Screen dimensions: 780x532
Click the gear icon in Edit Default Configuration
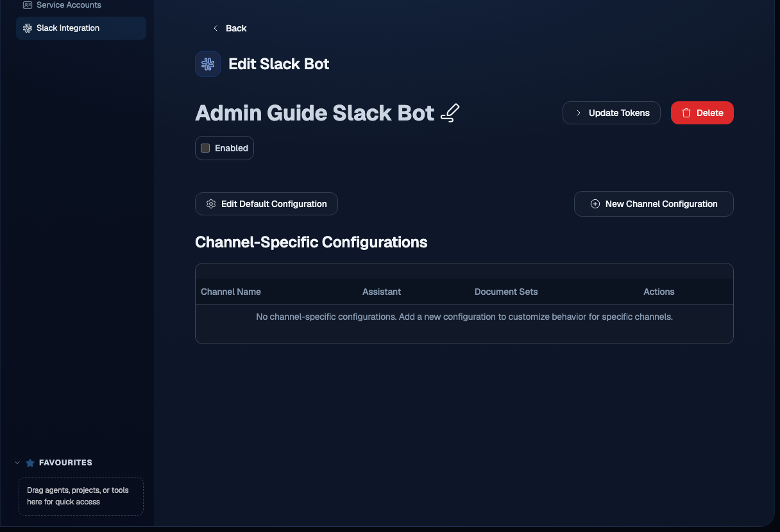click(x=211, y=204)
